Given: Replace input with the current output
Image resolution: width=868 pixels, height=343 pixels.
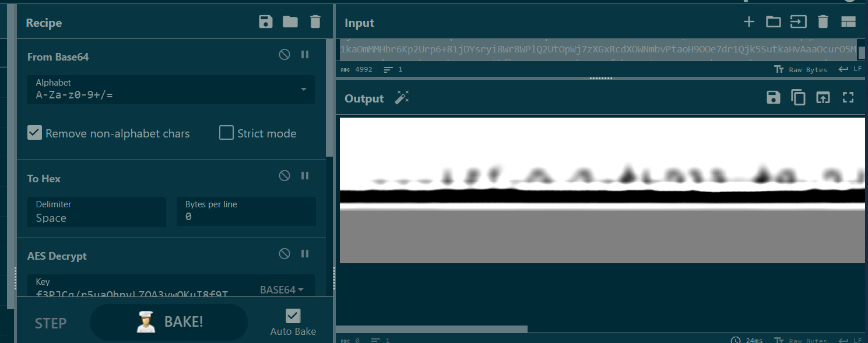Looking at the screenshot, I should point(823,98).
